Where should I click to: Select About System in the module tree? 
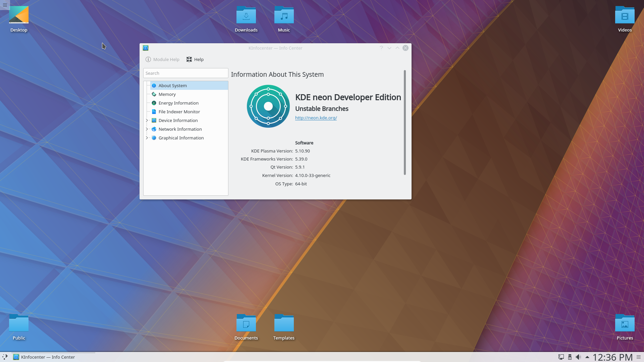click(172, 85)
